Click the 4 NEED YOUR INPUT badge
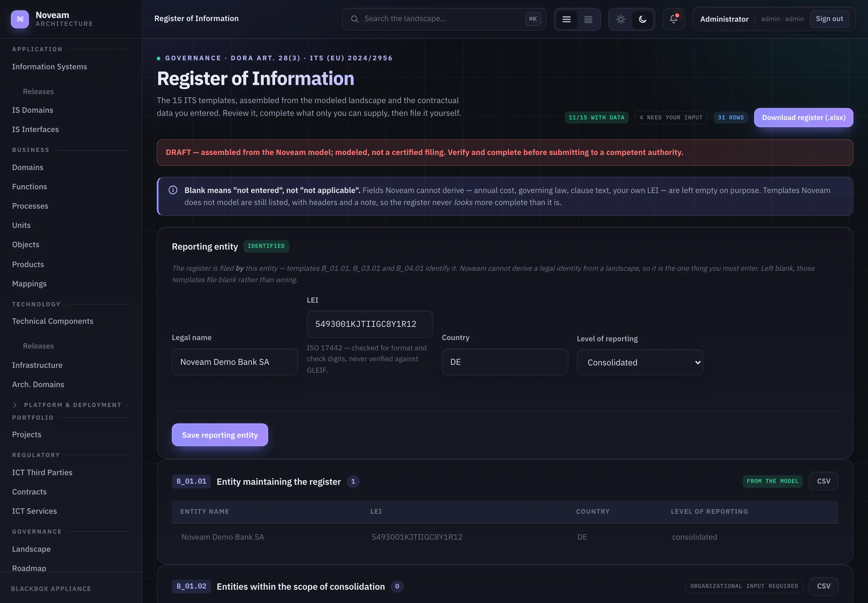 pos(671,118)
